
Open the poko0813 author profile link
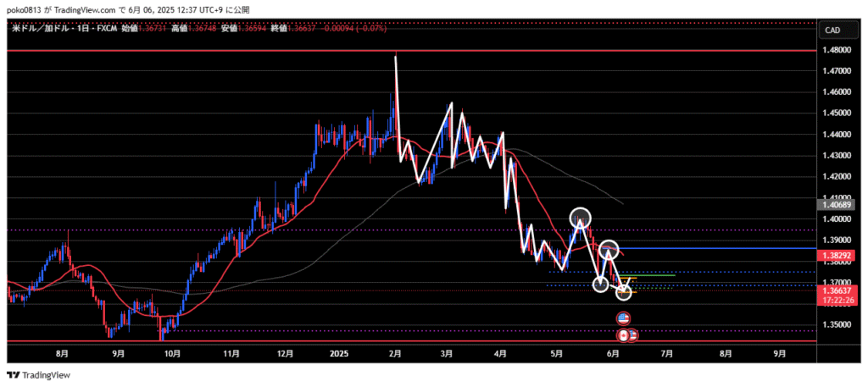[22, 8]
